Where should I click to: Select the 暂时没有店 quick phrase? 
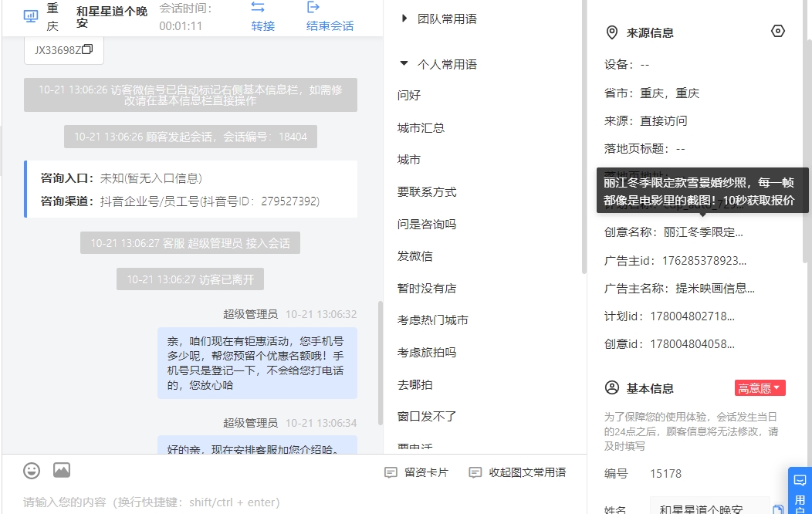coord(427,289)
